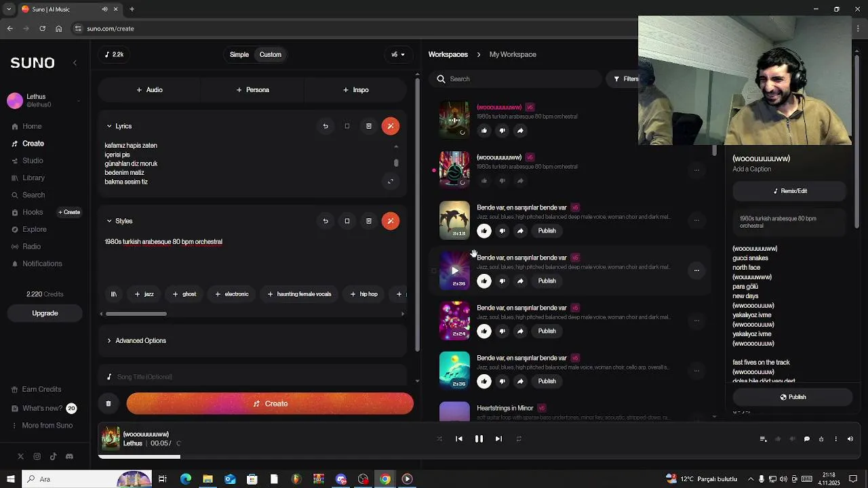Open the Filters dropdown
The height and width of the screenshot is (488, 868).
625,79
